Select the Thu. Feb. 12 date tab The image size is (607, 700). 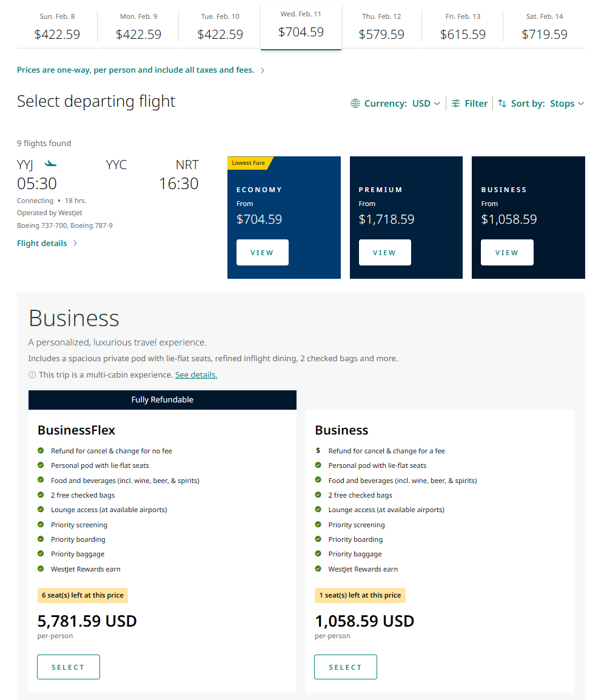pos(381,27)
